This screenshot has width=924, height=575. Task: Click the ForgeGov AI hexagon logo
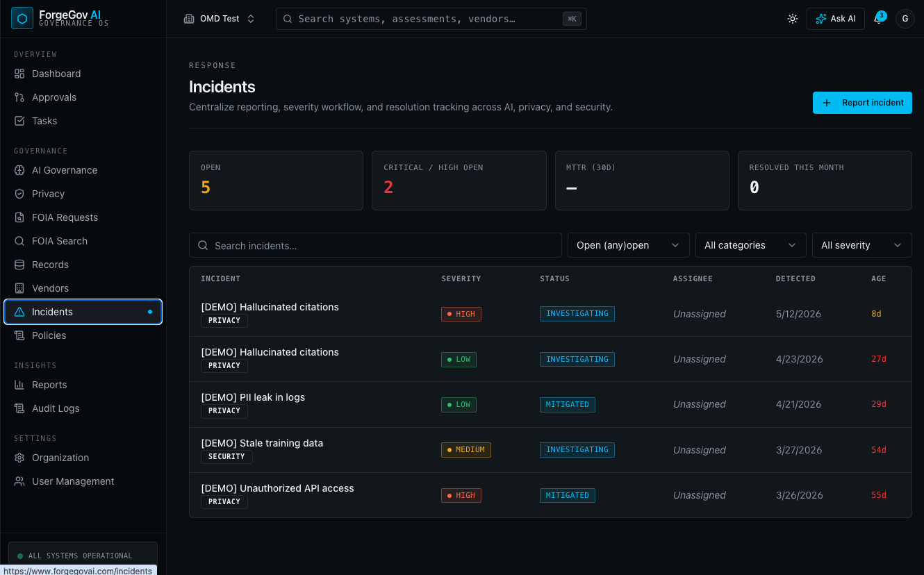point(22,19)
